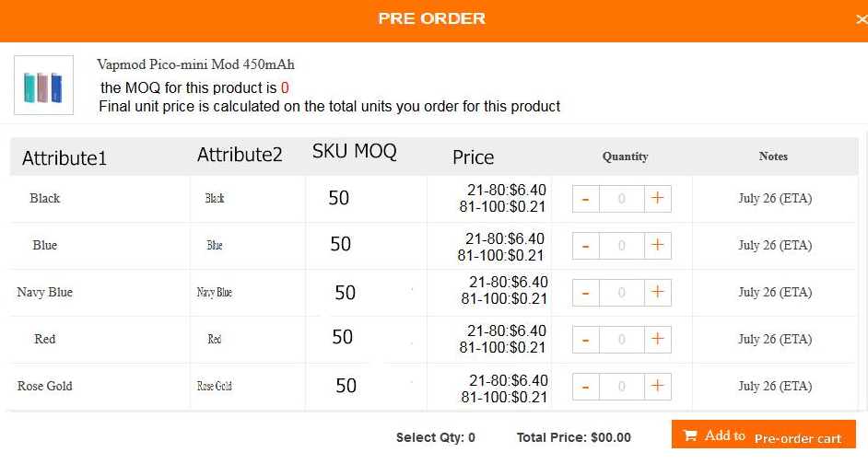
Task: Click minus button in Blue row
Action: pos(586,246)
